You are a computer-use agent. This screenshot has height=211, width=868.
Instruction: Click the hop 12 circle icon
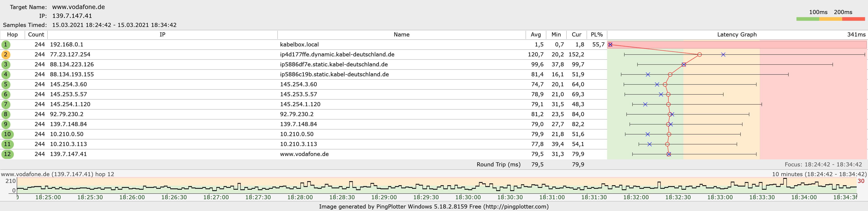point(7,154)
